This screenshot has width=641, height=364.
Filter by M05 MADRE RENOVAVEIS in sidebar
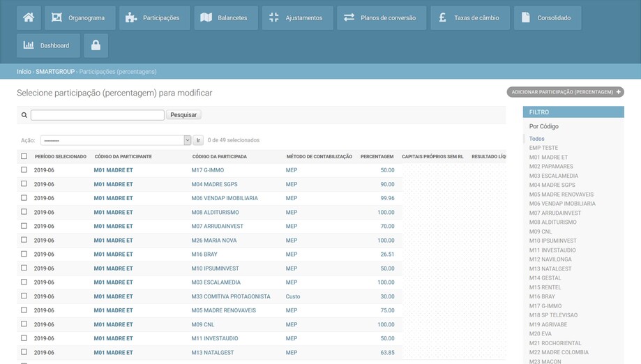tap(561, 195)
